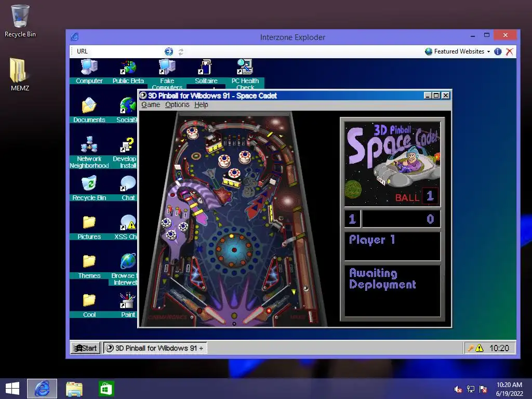Open the Computer desktop icon
The height and width of the screenshot is (399, 532).
click(x=89, y=67)
